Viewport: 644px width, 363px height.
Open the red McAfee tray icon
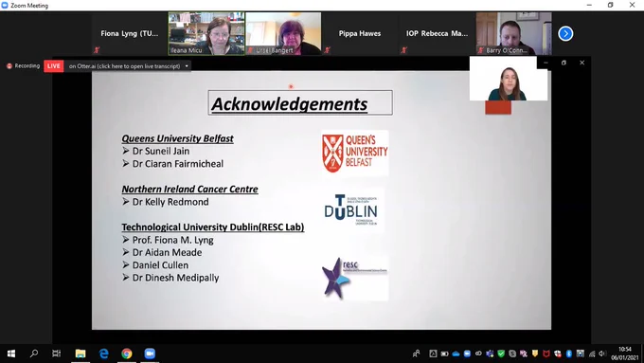(x=546, y=354)
